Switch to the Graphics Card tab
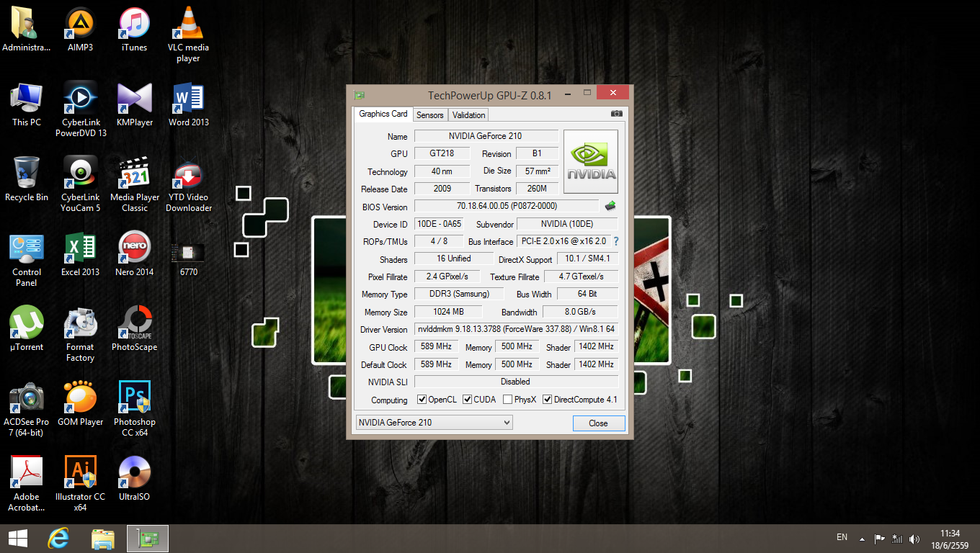 point(383,114)
